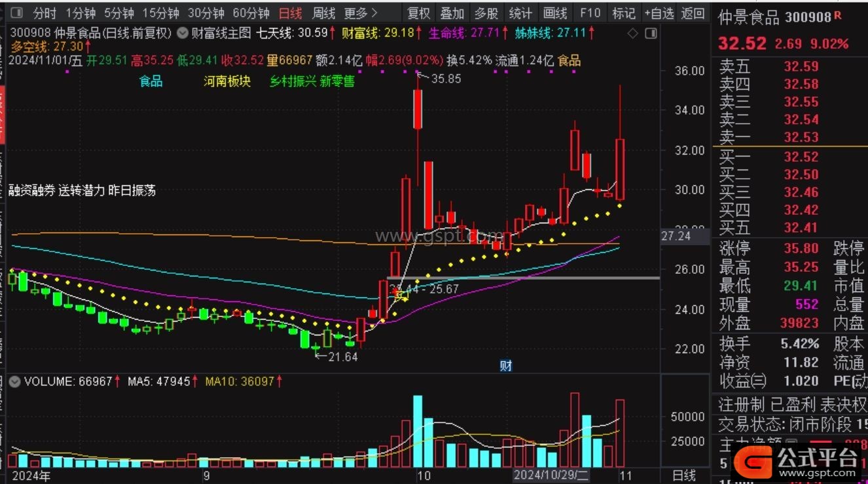The image size is (868, 484).
Task: Click the 食品 industry label in data row
Action: coord(569,61)
